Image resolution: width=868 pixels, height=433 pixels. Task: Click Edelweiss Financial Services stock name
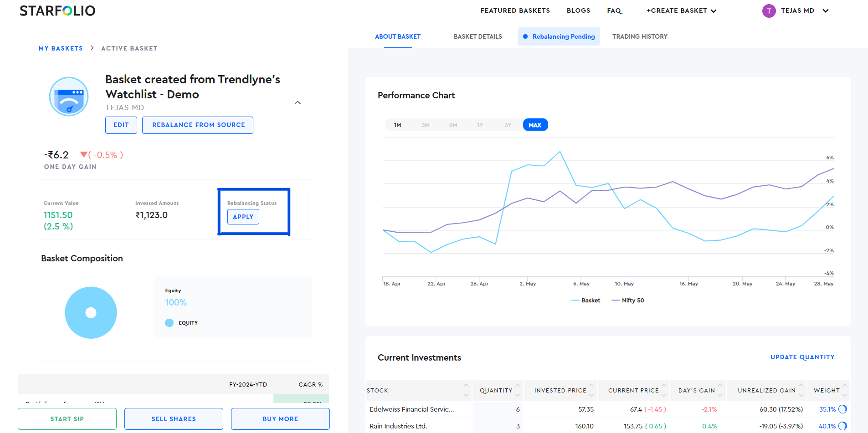(x=411, y=409)
